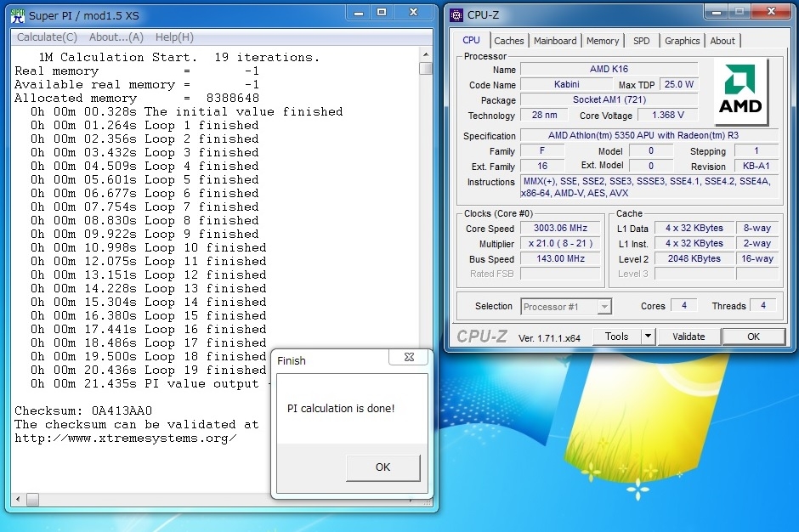Screen dimensions: 799x532
Task: Switch to the Caches tab
Action: (509, 41)
